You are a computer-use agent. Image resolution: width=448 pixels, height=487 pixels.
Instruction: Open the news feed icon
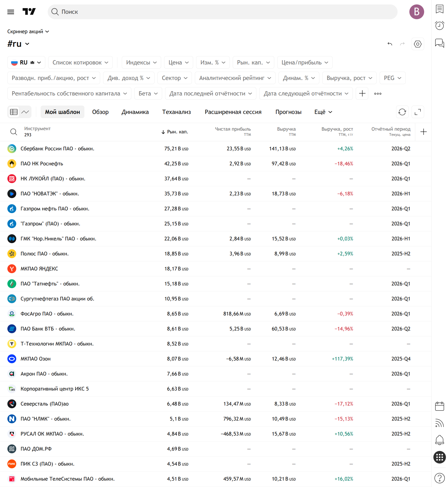pos(439,423)
